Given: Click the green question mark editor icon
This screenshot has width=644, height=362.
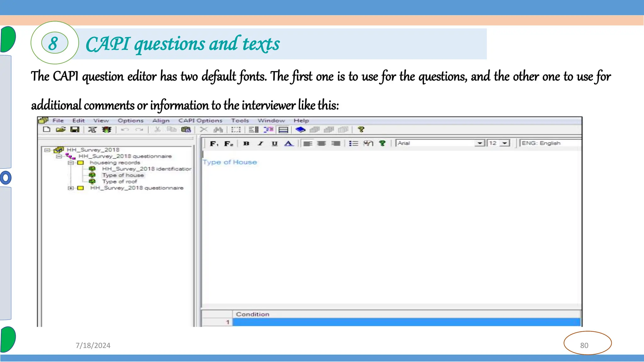Looking at the screenshot, I should (382, 144).
